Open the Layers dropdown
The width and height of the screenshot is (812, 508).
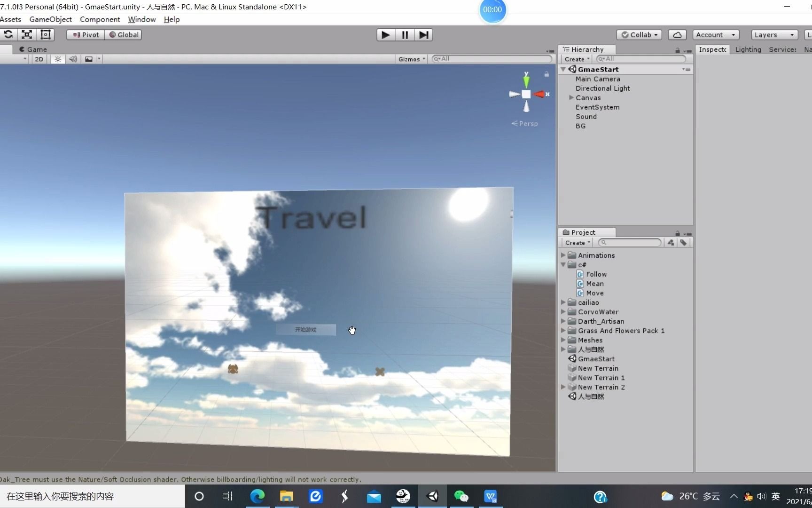[773, 35]
